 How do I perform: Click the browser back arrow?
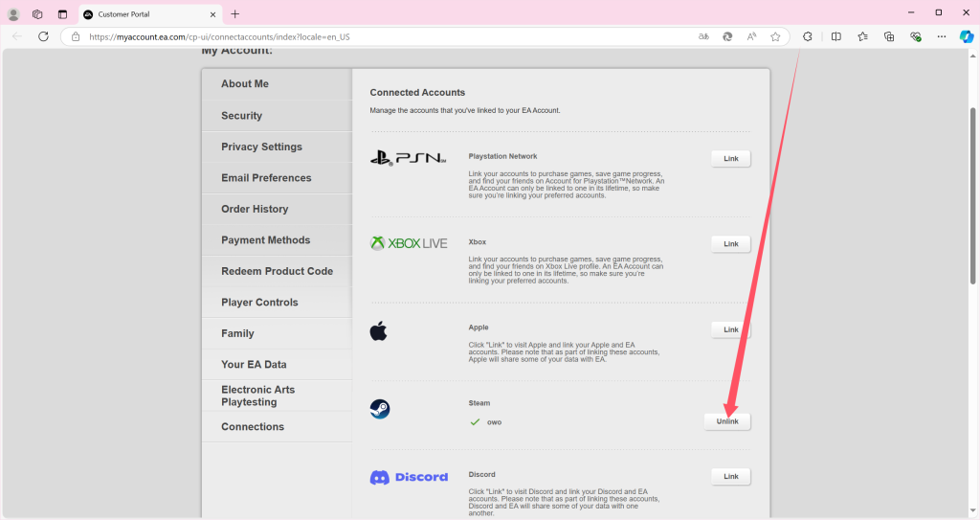click(17, 36)
